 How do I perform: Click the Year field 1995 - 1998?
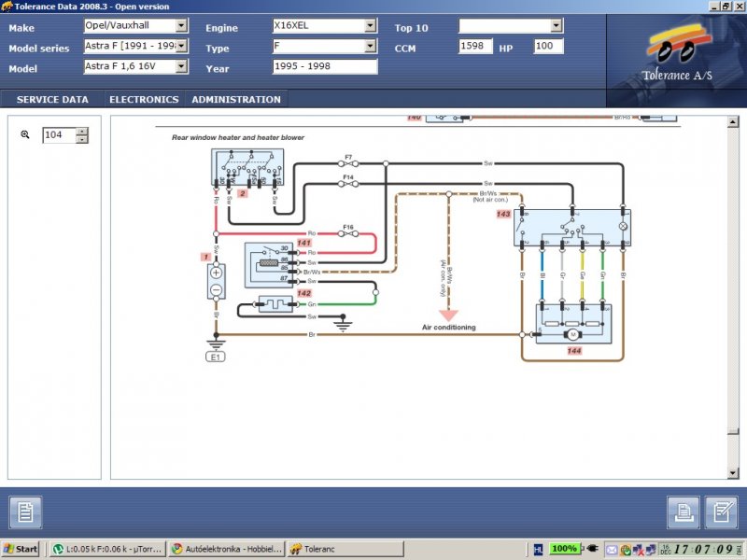(x=325, y=66)
